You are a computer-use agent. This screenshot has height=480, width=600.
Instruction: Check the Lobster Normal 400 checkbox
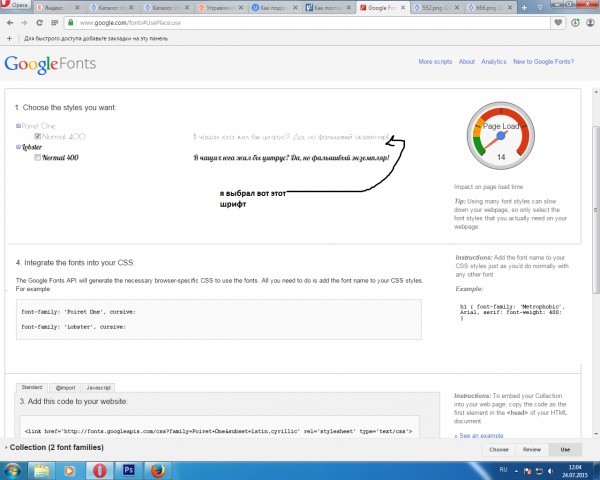pos(38,157)
